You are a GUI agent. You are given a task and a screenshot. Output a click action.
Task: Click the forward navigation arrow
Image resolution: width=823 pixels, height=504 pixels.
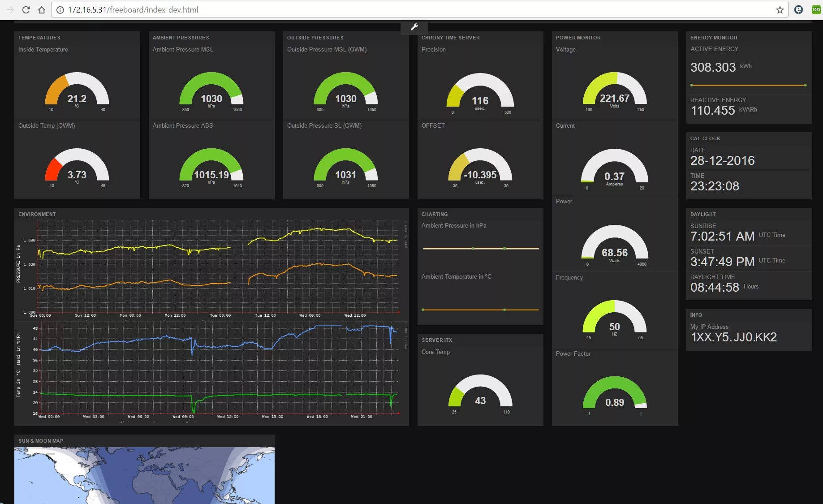coord(10,10)
